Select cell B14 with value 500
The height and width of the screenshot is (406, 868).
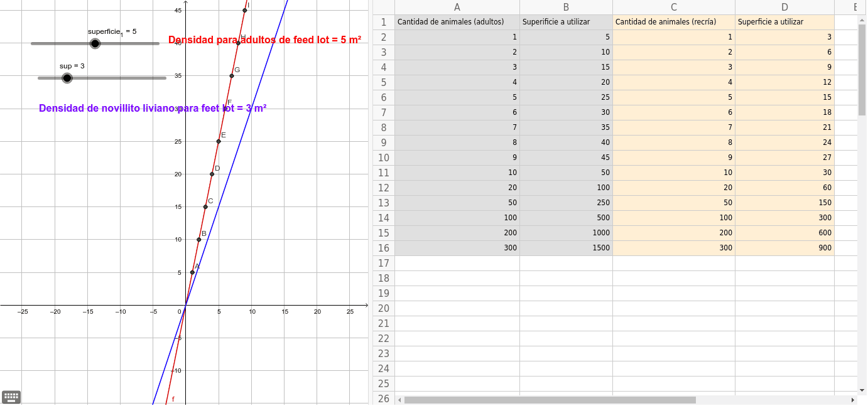click(566, 218)
